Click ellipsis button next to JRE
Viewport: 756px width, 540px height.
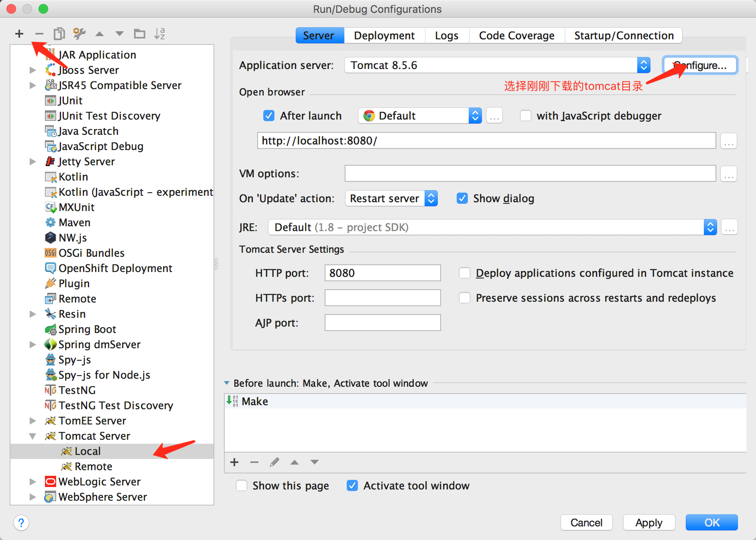[x=730, y=227]
